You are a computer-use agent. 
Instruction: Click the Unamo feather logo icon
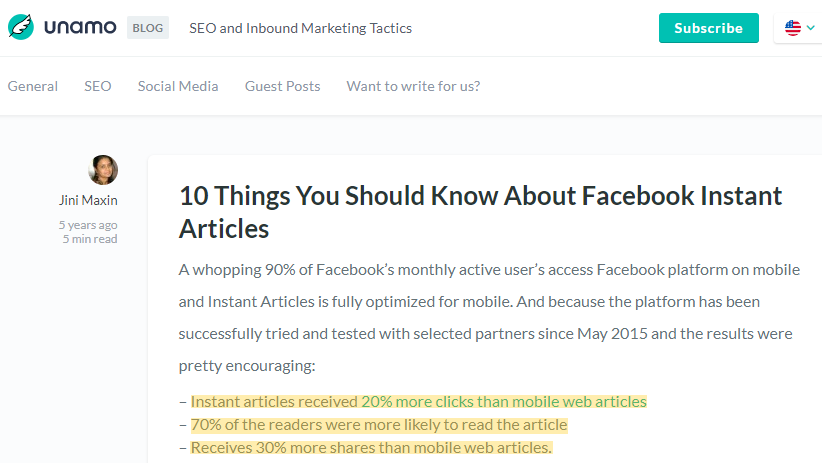tap(20, 28)
